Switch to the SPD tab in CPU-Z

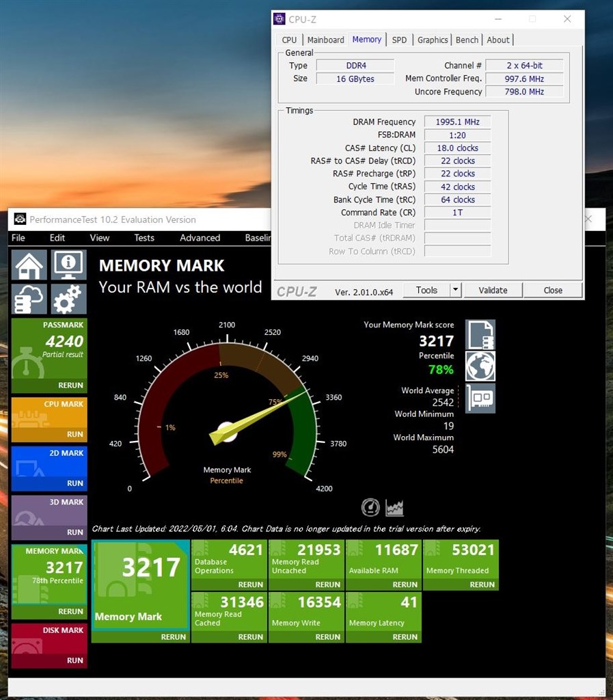(x=399, y=40)
